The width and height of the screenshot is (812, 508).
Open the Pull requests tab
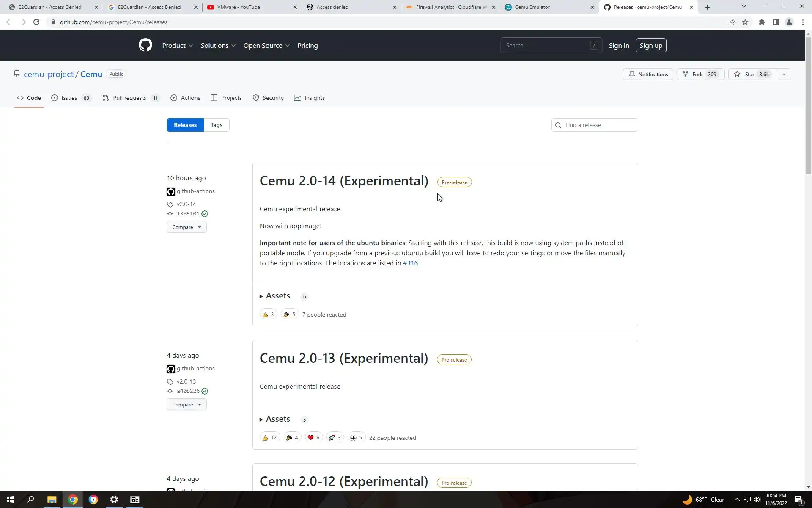point(129,98)
